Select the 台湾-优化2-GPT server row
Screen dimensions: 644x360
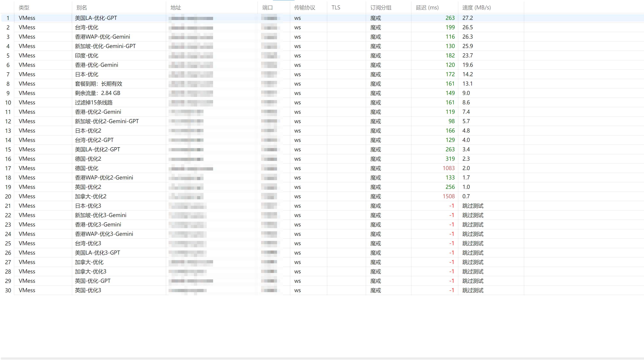pos(322,140)
